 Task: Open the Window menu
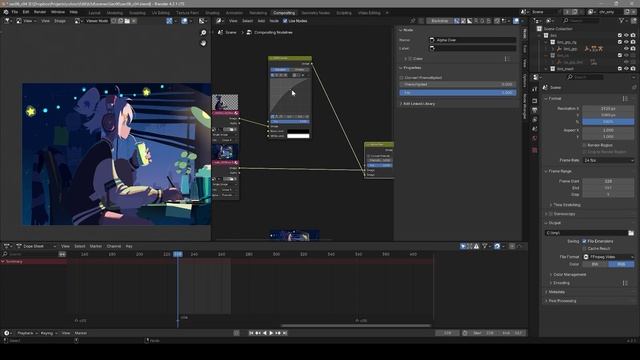coord(58,12)
